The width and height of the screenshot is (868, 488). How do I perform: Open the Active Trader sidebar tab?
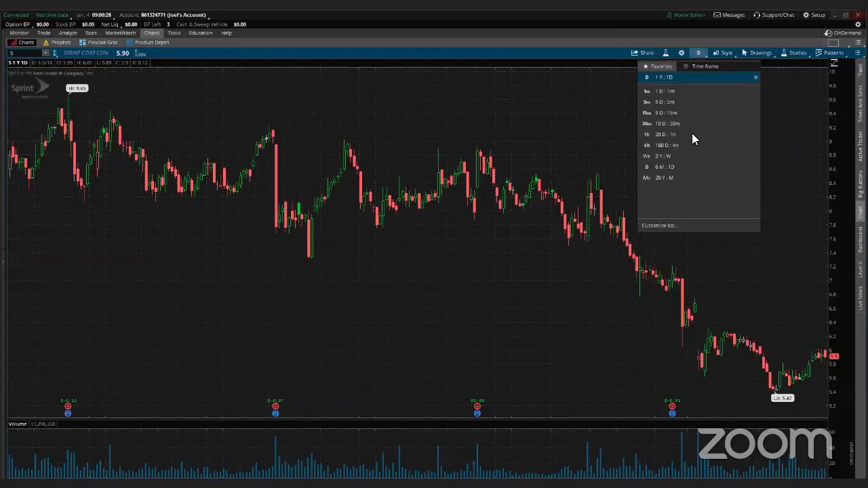pyautogui.click(x=861, y=146)
